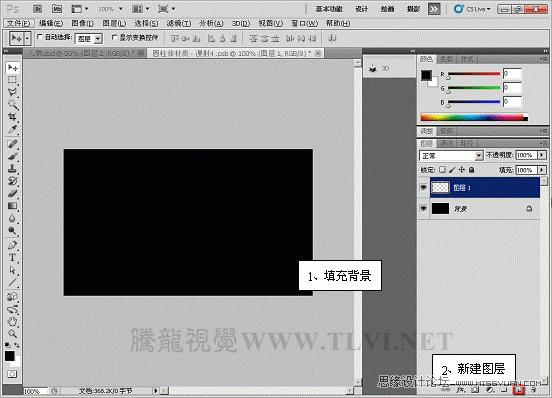This screenshot has height=398, width=552.
Task: Select the 3D Object Rotate tool
Action: coord(13,297)
